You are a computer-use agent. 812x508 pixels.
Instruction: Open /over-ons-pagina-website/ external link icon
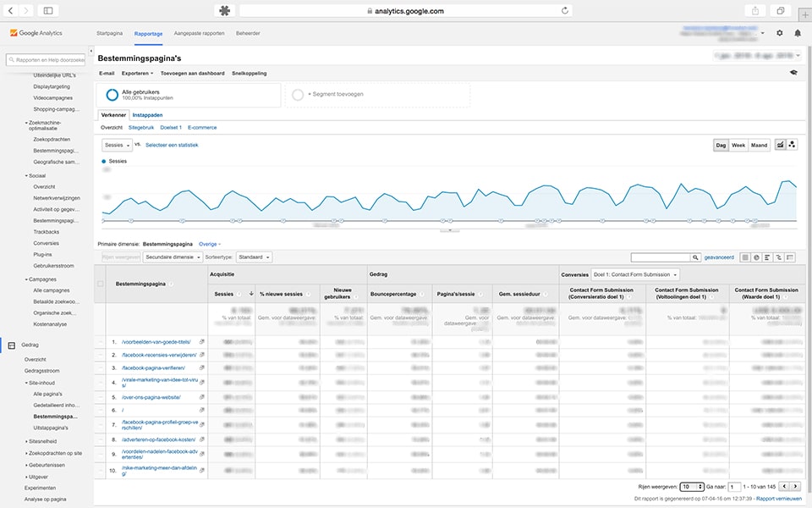coord(202,398)
